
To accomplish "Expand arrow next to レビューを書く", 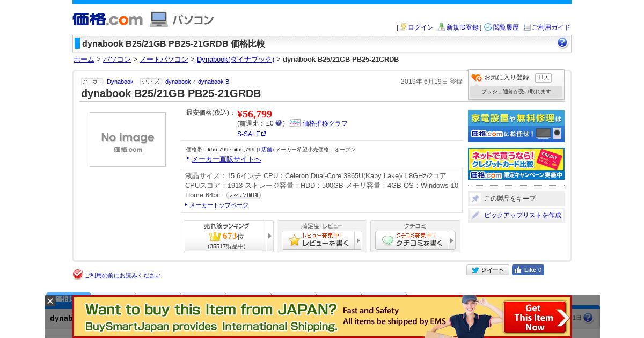I will pos(358,240).
